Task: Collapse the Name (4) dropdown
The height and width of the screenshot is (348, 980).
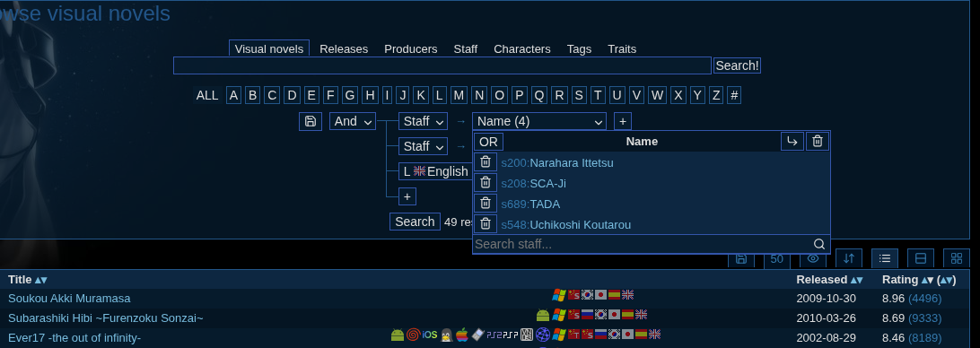Action: pos(539,121)
